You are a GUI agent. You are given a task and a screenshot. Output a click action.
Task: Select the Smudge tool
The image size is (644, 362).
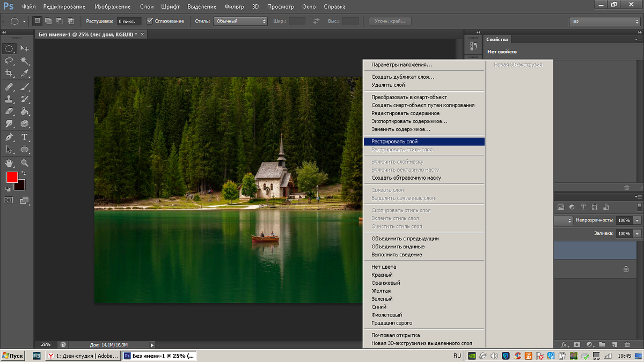tap(9, 124)
